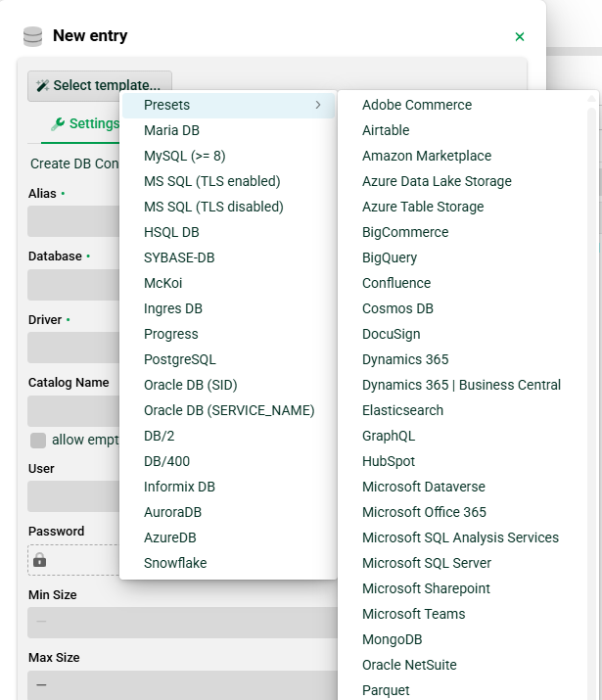Pick HSQL DB template

click(228, 232)
